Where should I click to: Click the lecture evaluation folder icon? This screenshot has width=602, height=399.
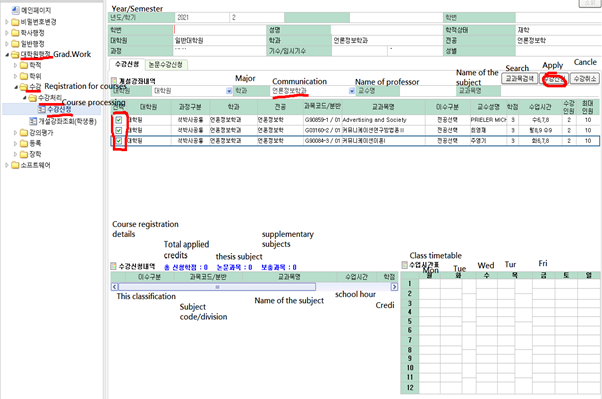pyautogui.click(x=24, y=132)
